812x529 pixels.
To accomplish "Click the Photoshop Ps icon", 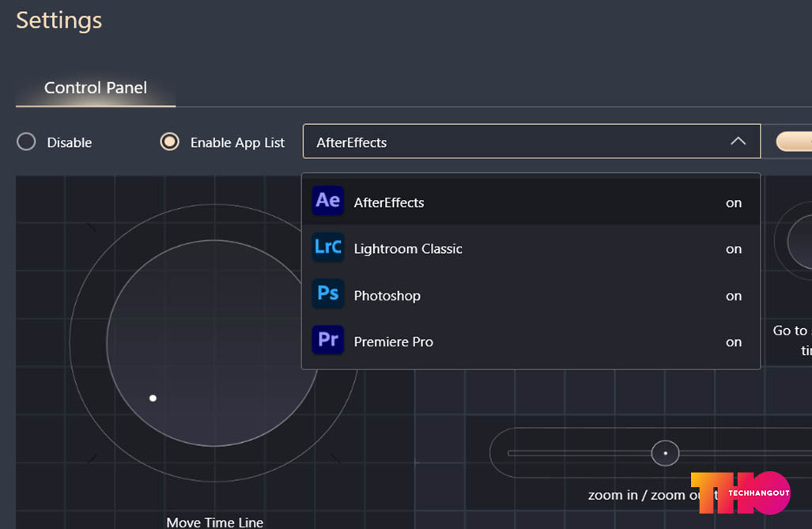I will pos(328,294).
